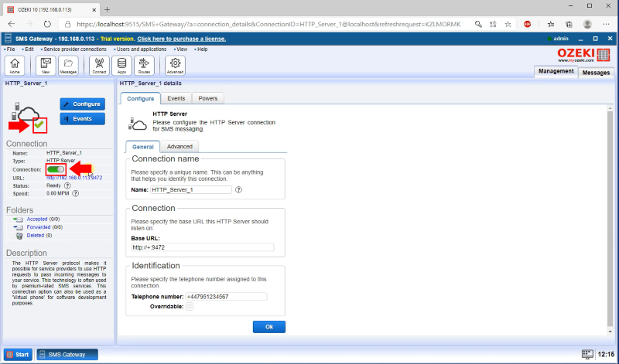Click the New message toolbar icon
Viewport: 619px width, 364px height.
[x=46, y=66]
